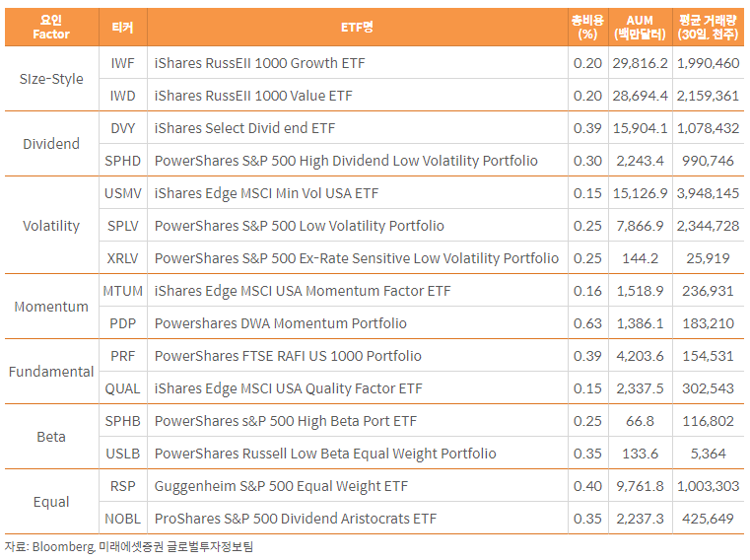This screenshot has width=750, height=560.
Task: Click the USMV ticker cell
Action: coord(122,193)
